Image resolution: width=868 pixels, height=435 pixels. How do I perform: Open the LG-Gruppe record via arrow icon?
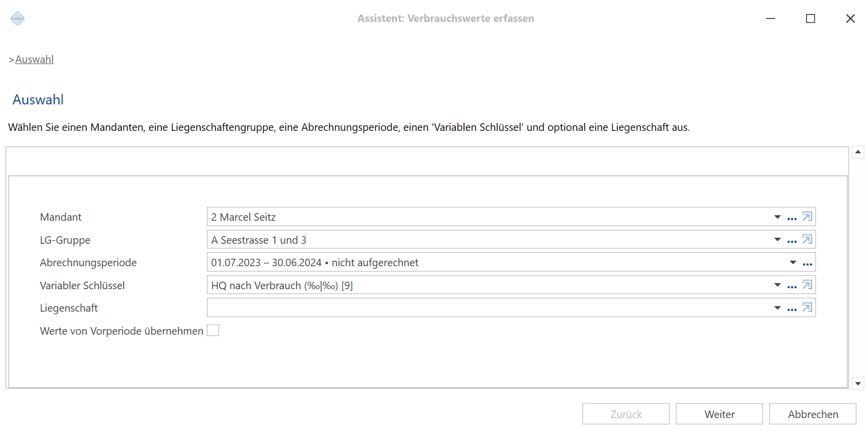point(807,240)
